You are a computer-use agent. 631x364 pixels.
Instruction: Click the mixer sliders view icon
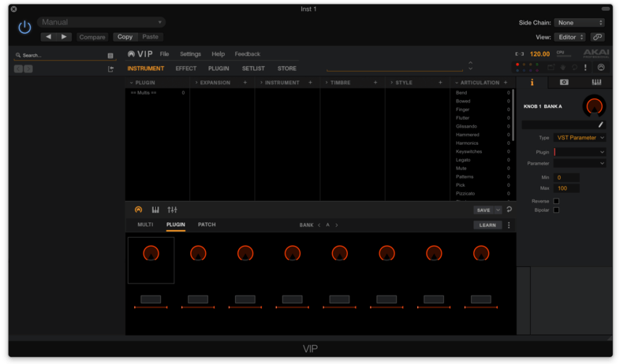click(x=172, y=210)
